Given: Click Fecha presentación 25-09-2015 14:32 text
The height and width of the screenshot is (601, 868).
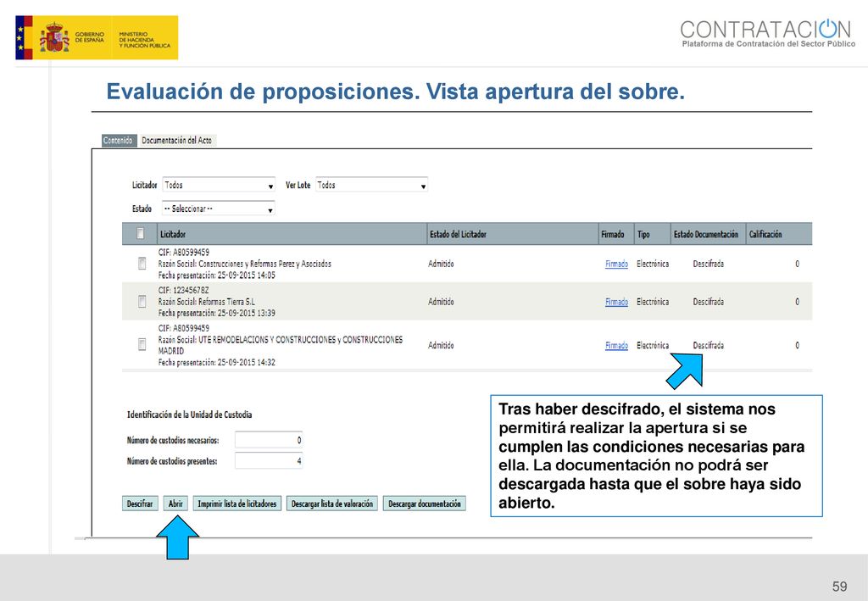Looking at the screenshot, I should tap(216, 363).
